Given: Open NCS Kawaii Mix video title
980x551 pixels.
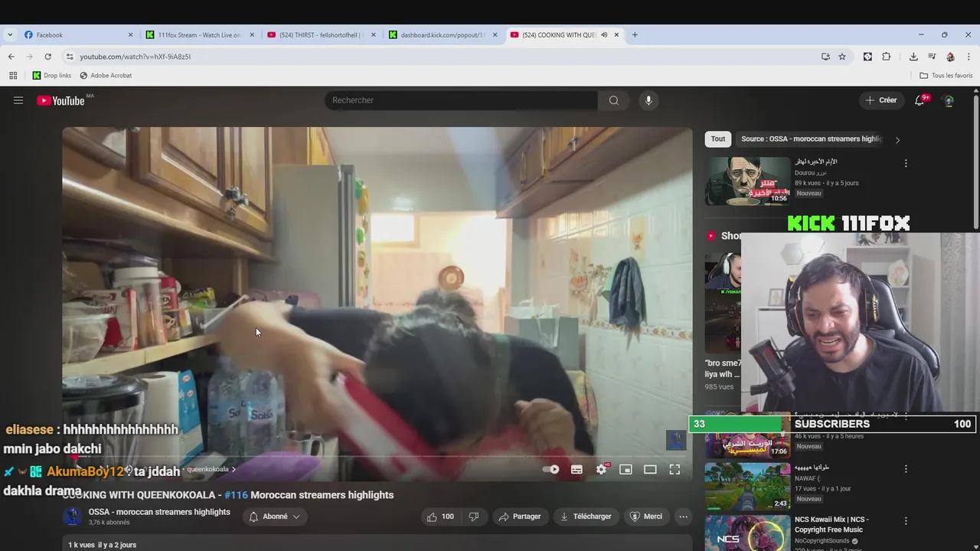Looking at the screenshot, I should (x=831, y=524).
